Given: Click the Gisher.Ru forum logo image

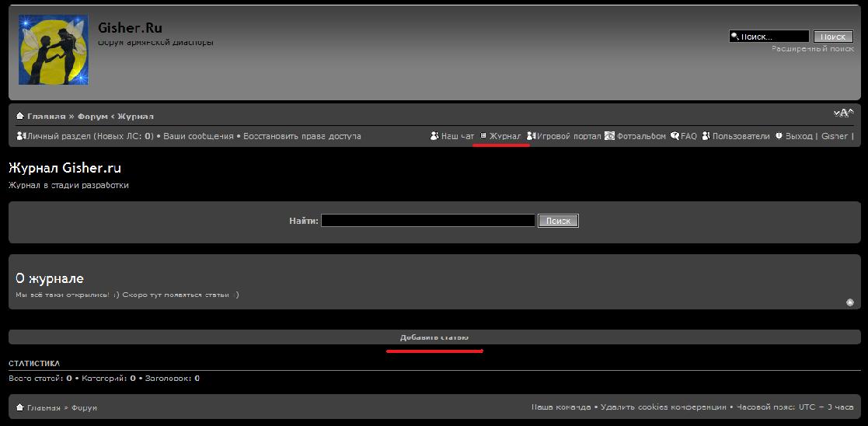Looking at the screenshot, I should (53, 50).
